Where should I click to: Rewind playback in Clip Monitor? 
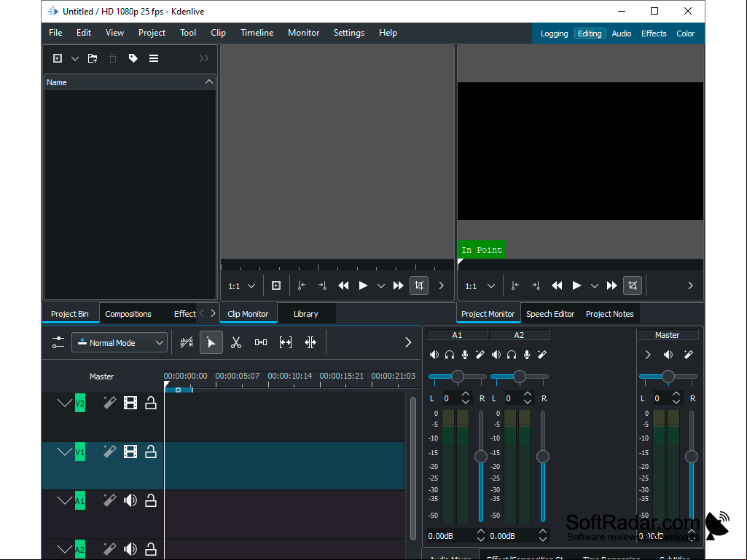pos(343,285)
